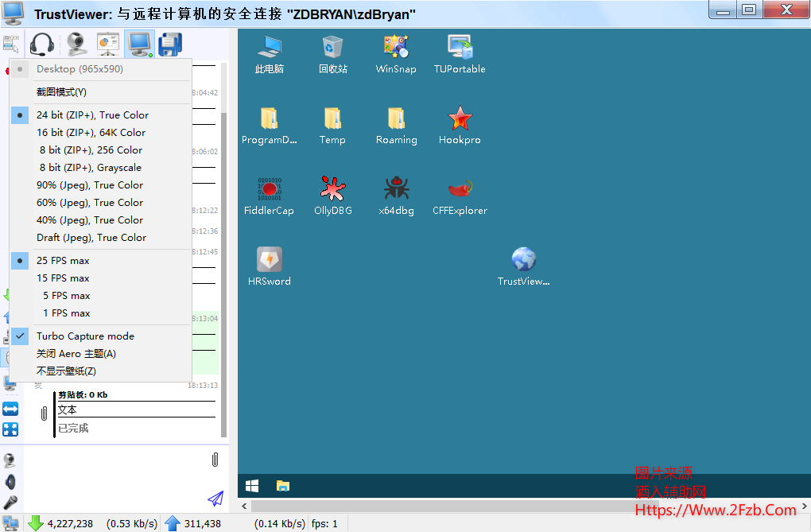Image resolution: width=811 pixels, height=532 pixels.
Task: Click the blue floppy disk file transfer icon
Action: [x=170, y=44]
